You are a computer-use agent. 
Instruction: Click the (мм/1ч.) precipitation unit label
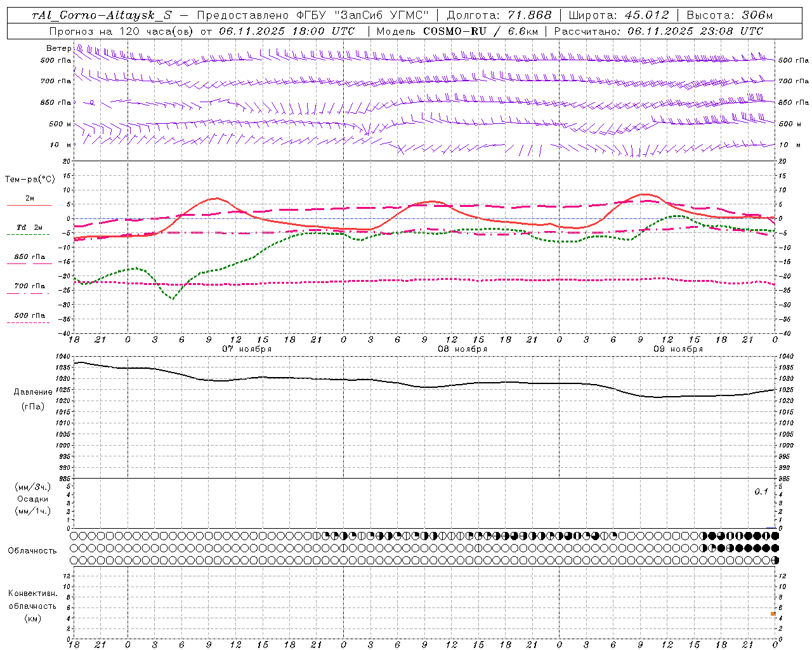[x=32, y=511]
